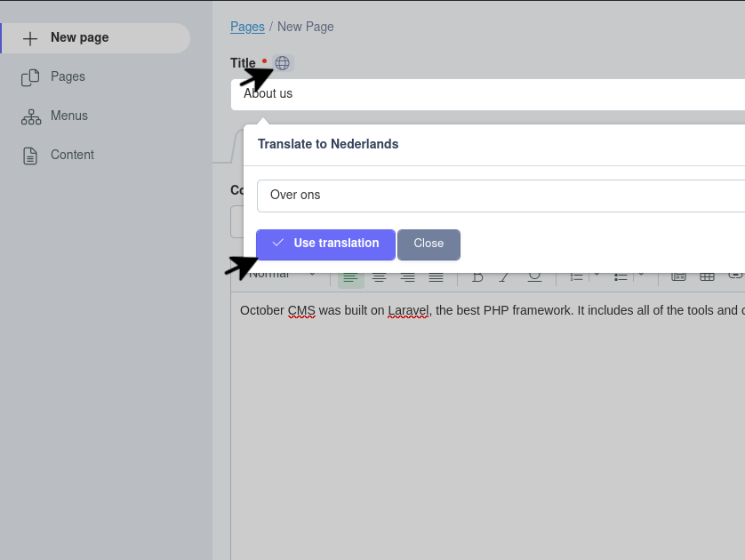Open Pages in the sidebar
The width and height of the screenshot is (745, 560).
tap(68, 76)
